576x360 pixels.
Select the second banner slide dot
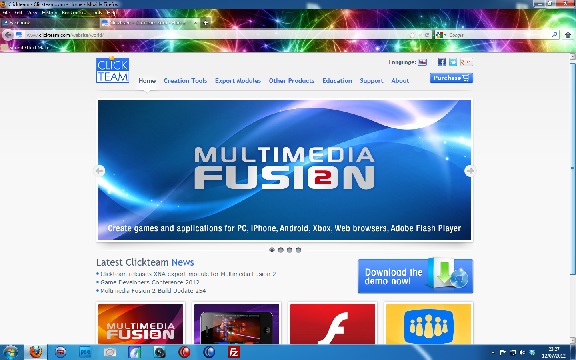point(281,250)
